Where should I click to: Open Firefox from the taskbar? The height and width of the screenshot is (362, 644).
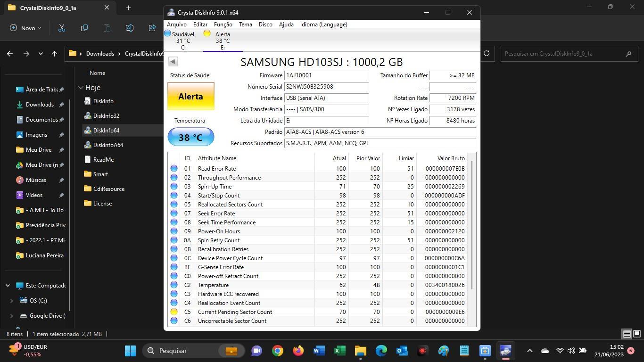pyautogui.click(x=298, y=351)
